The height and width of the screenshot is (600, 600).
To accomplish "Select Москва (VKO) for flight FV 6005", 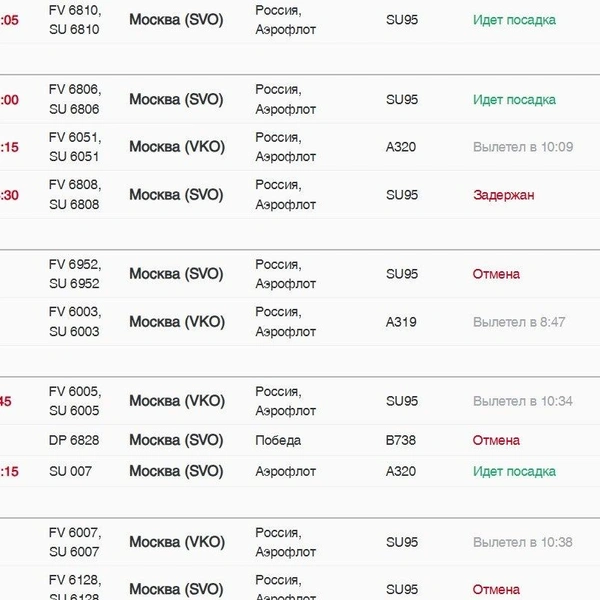I will click(177, 401).
